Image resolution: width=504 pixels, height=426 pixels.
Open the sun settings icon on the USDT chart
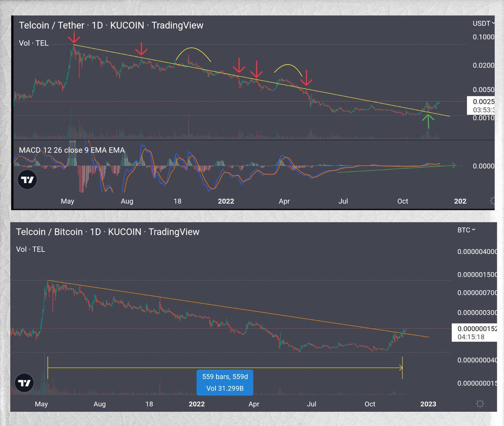[x=492, y=201]
